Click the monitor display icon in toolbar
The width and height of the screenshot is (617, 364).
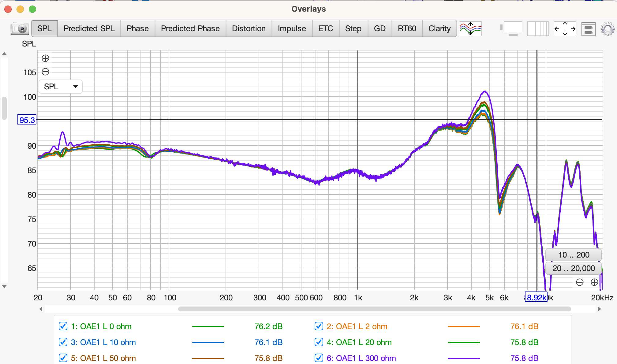[512, 28]
